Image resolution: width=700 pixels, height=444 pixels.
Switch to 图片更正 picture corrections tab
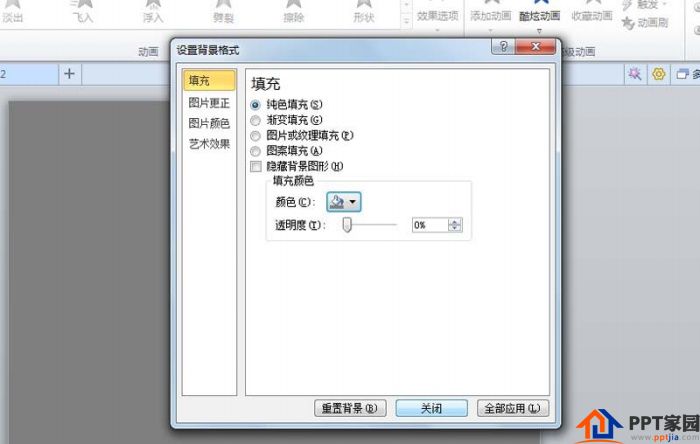tap(209, 103)
